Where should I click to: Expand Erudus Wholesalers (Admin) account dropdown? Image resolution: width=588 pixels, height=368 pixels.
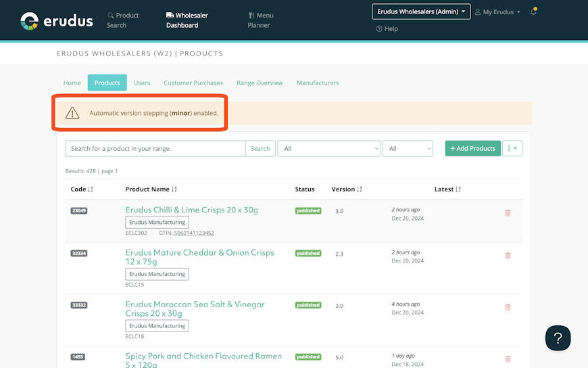point(421,11)
